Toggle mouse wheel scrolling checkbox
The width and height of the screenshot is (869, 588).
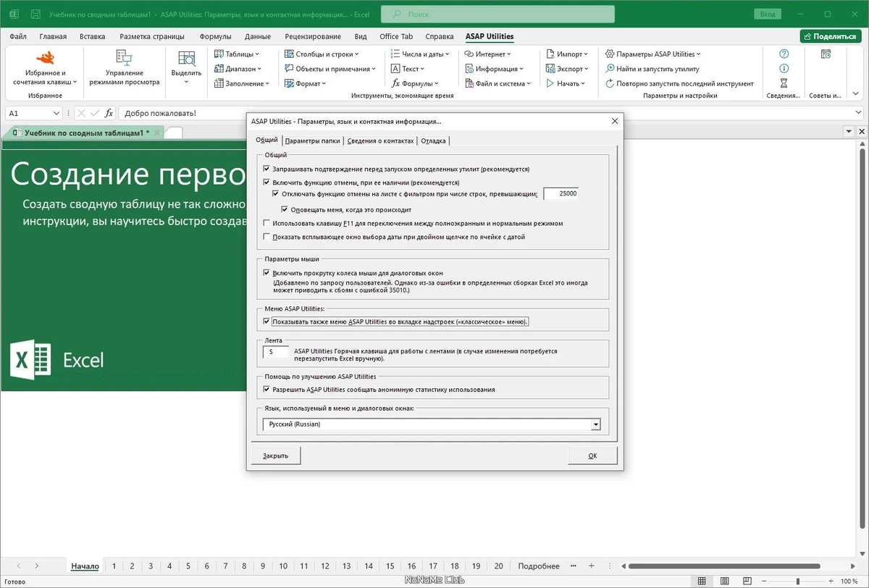tap(266, 273)
